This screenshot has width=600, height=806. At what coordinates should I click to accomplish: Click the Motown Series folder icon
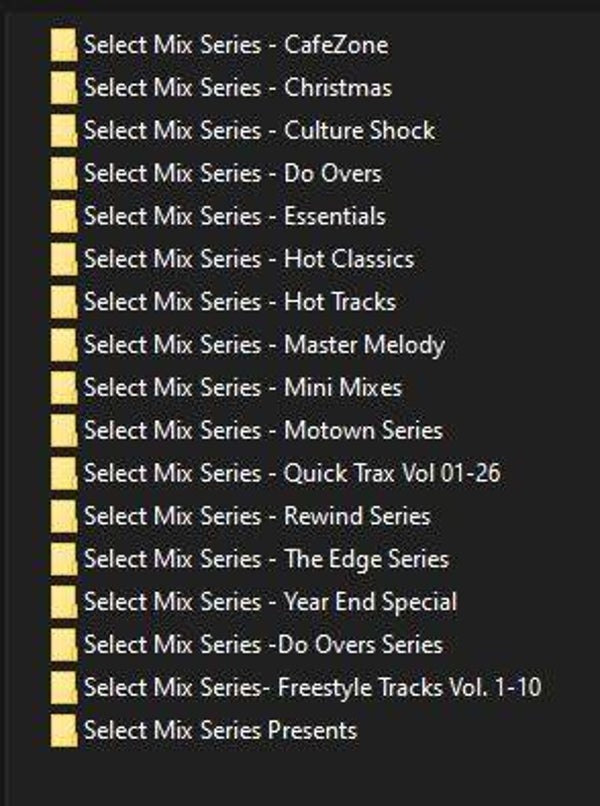pyautogui.click(x=64, y=431)
